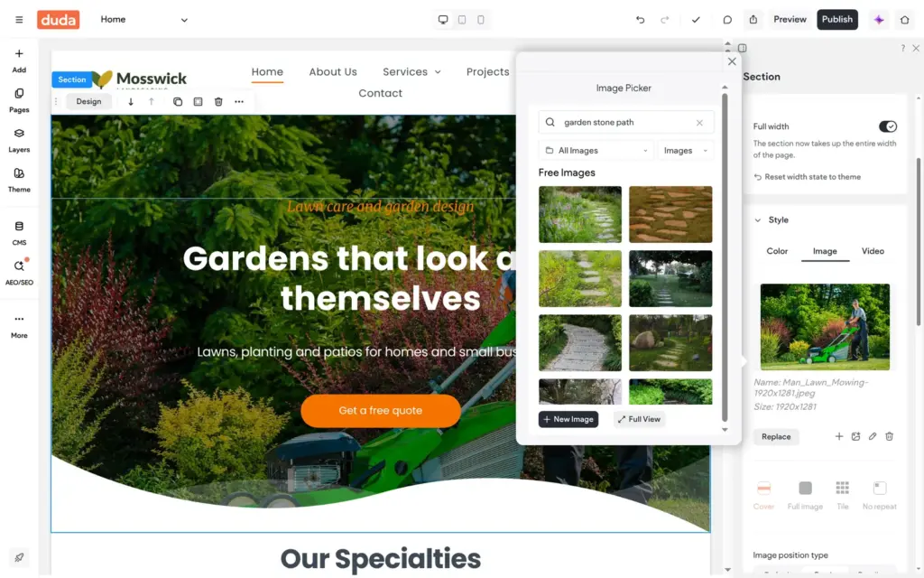Click the Projects nav item
This screenshot has width=924, height=578.
pos(487,72)
